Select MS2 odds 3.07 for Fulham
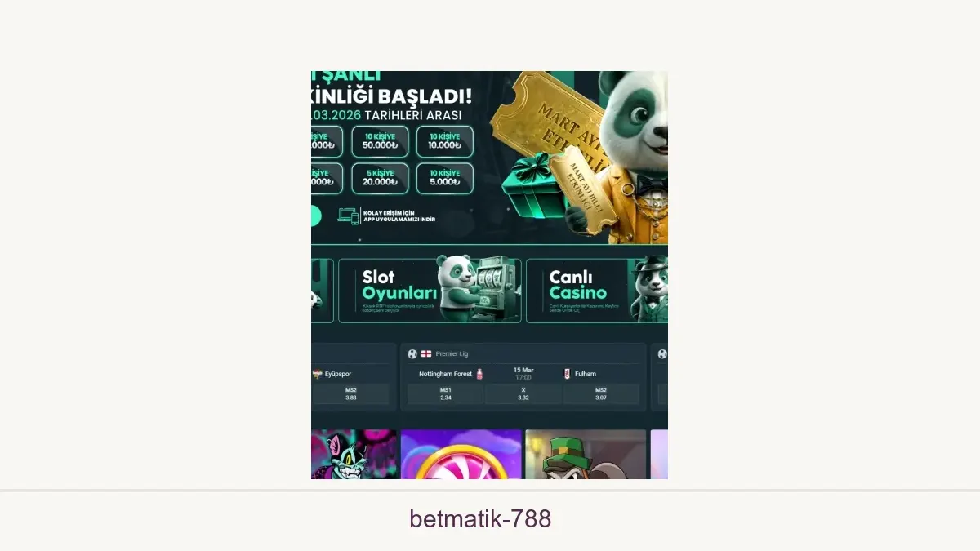This screenshot has width=980, height=551. [601, 394]
